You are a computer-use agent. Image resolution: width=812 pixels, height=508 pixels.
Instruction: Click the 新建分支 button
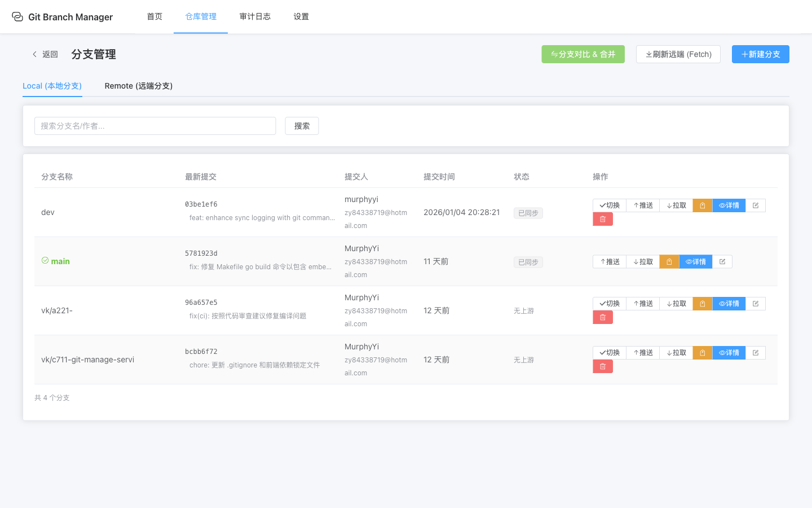pos(760,54)
